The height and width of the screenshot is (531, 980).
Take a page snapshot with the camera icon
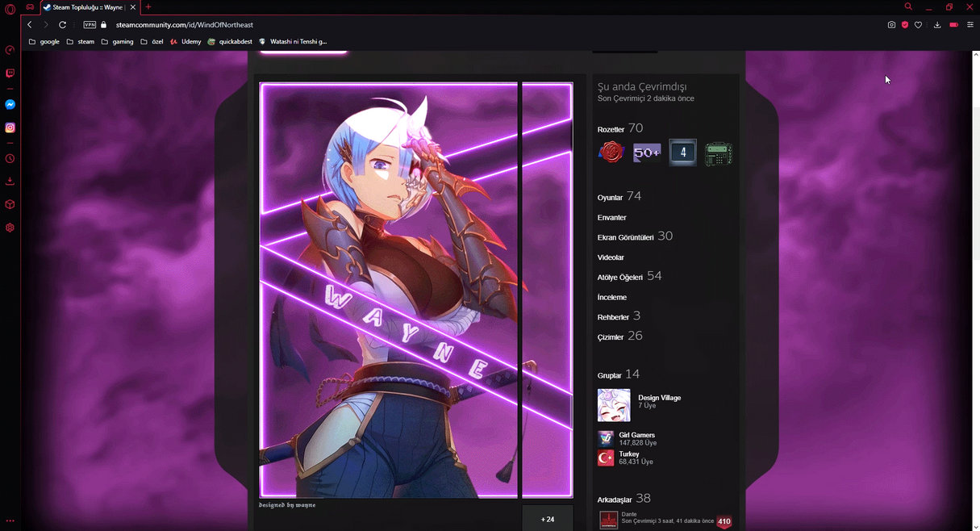(x=891, y=25)
